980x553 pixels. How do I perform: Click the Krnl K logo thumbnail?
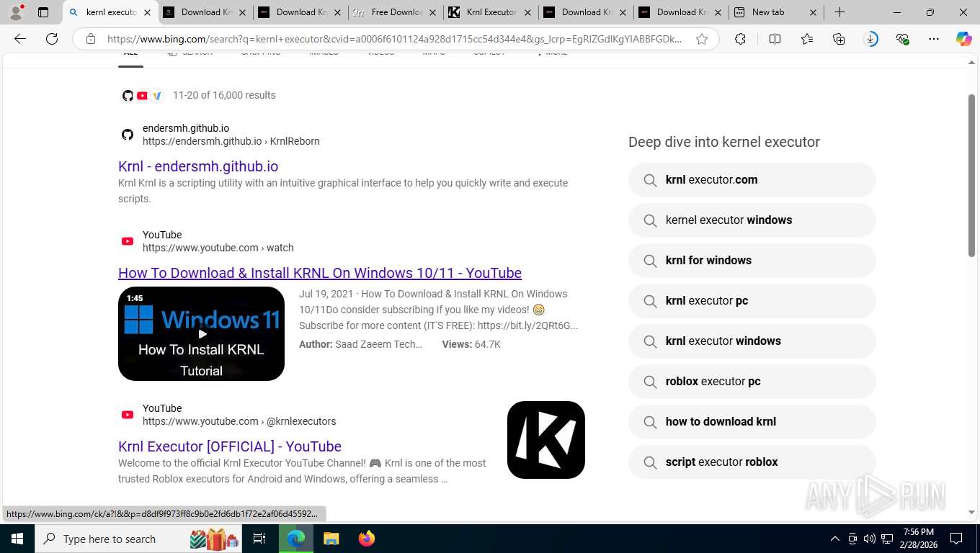tap(546, 440)
